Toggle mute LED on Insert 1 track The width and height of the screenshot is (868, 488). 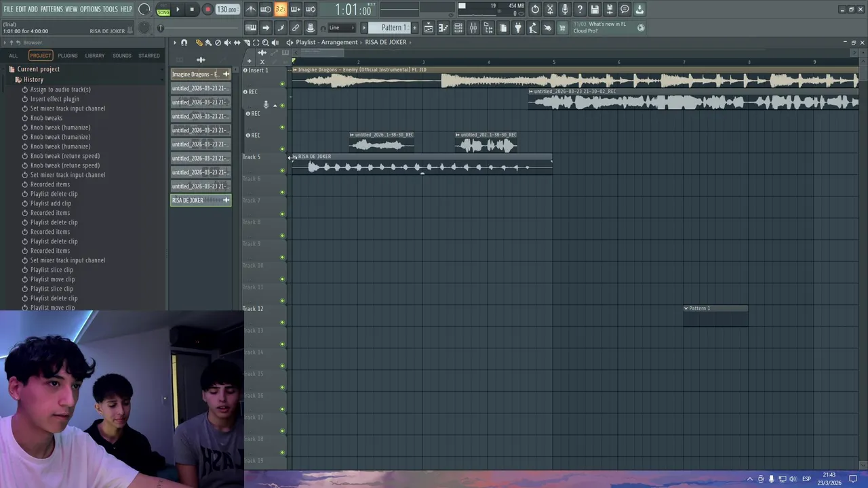click(283, 83)
